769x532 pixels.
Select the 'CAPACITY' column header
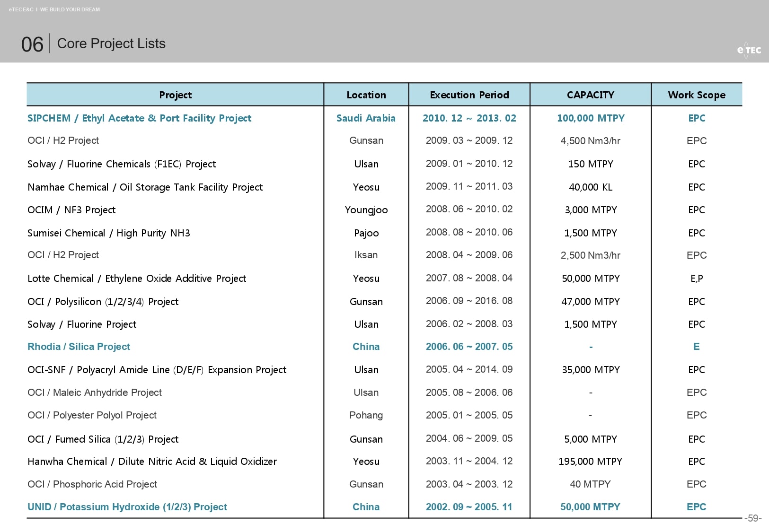click(591, 95)
